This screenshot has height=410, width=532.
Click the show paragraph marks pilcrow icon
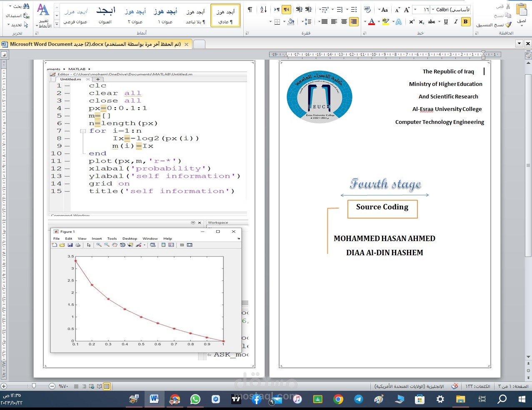(x=250, y=10)
